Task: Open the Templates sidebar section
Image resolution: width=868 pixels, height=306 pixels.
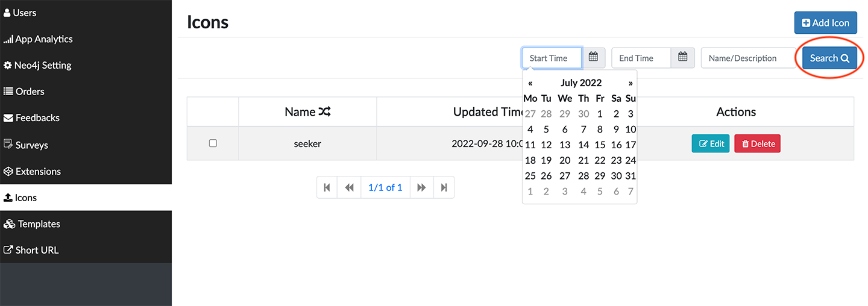Action: 39,224
